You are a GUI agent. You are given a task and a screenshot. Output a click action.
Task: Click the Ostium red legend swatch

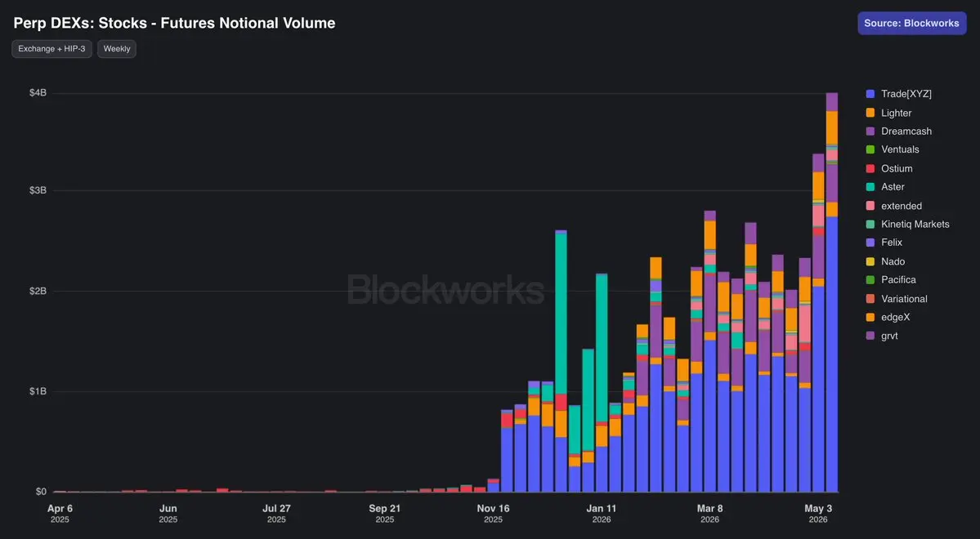point(870,168)
